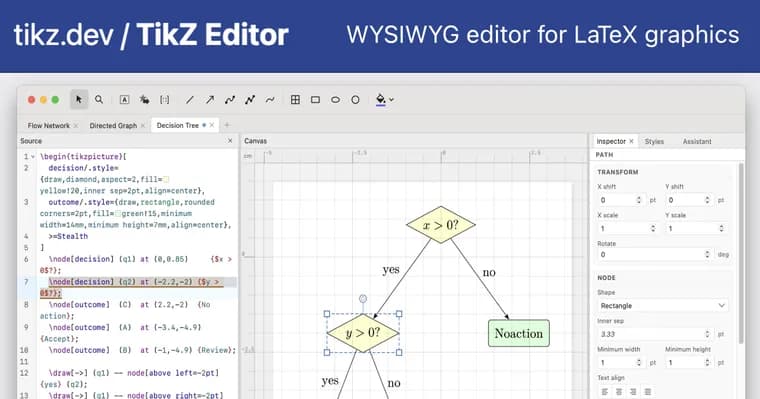Adjust the Rotate stepper arrows
The height and width of the screenshot is (399, 760).
707,255
